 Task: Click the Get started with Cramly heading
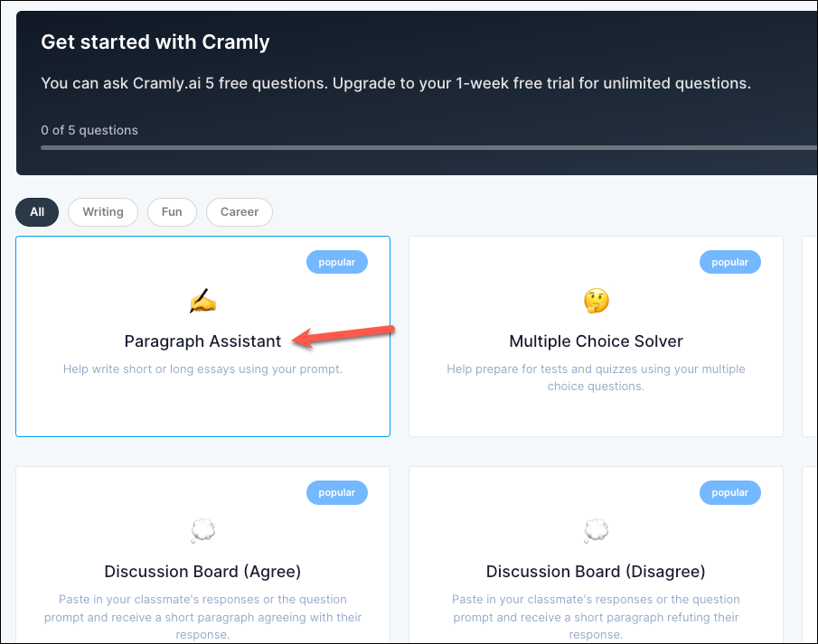pyautogui.click(x=155, y=42)
